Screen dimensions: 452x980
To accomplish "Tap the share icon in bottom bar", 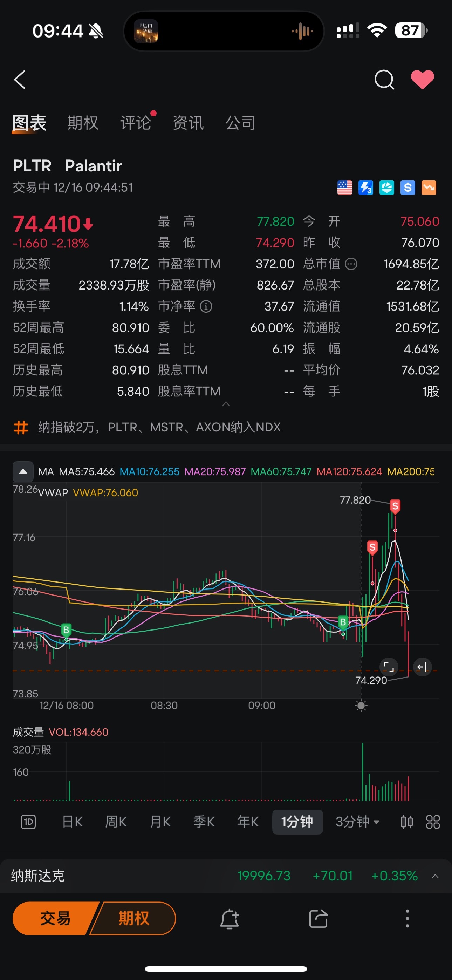I will click(x=319, y=919).
